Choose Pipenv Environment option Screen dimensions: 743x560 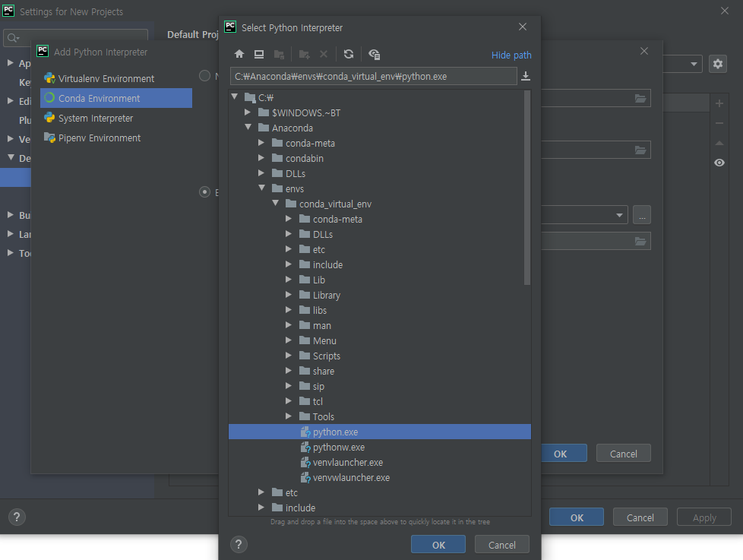(x=116, y=138)
